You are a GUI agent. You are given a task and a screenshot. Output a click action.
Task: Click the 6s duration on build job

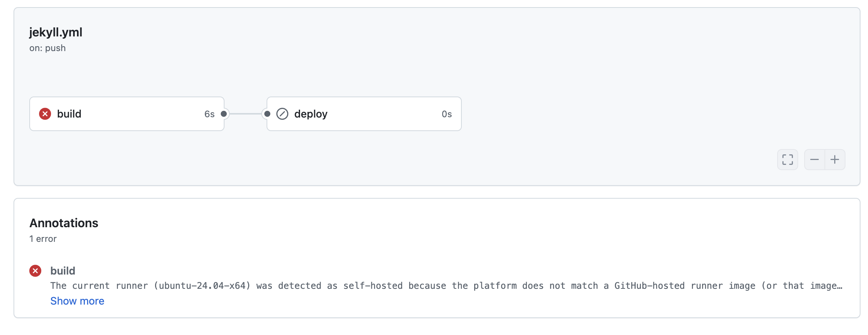tap(209, 114)
